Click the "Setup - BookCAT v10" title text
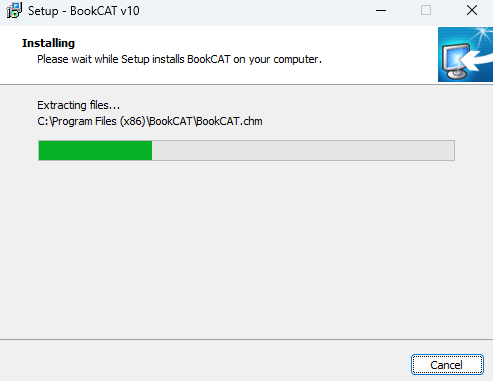 tap(84, 11)
